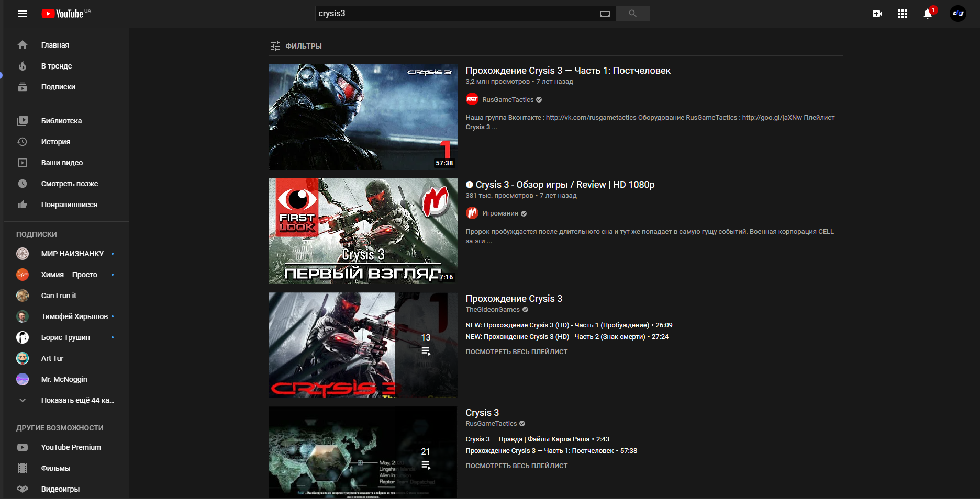Click the Ваши видео icon
Image resolution: width=980 pixels, height=499 pixels.
(23, 163)
